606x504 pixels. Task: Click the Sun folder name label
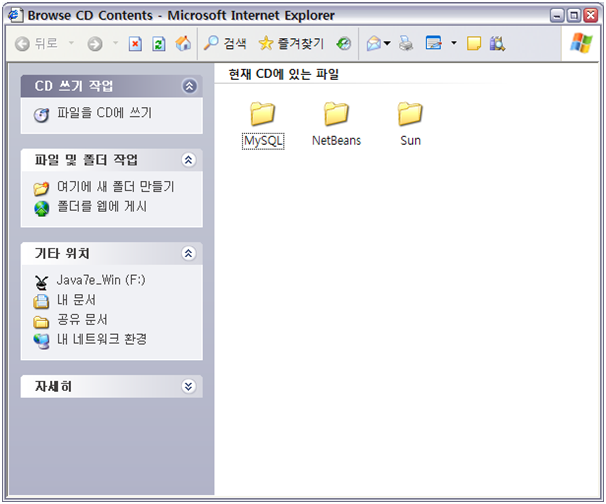tap(410, 140)
